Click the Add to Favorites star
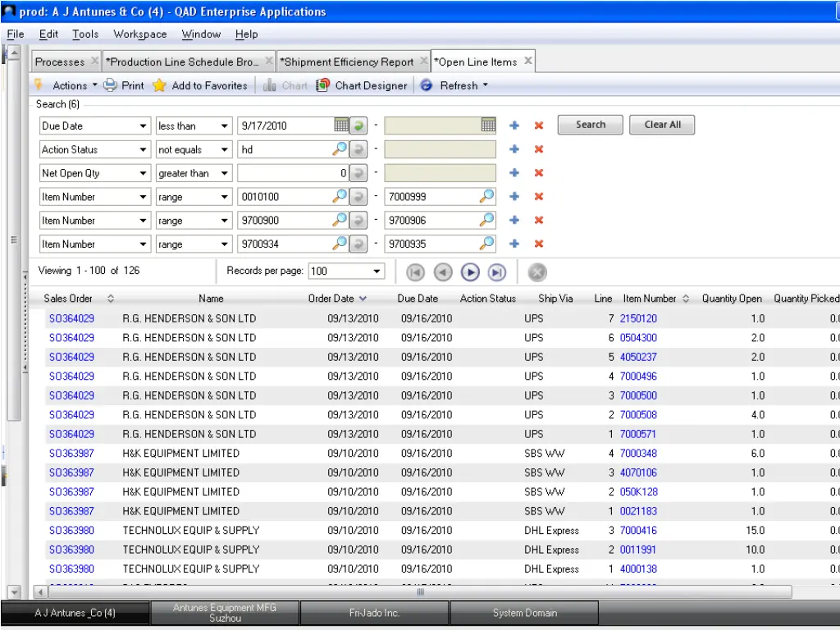 click(x=159, y=85)
